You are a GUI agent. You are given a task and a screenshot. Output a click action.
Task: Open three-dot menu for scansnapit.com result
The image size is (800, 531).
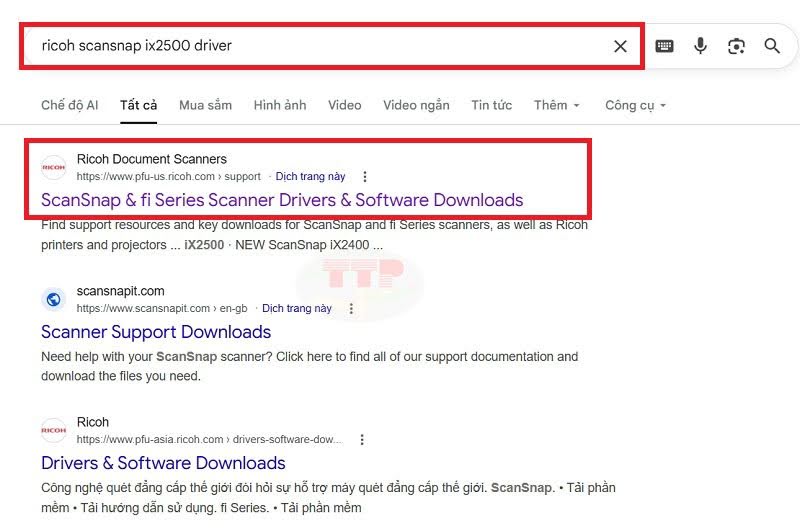click(x=351, y=309)
